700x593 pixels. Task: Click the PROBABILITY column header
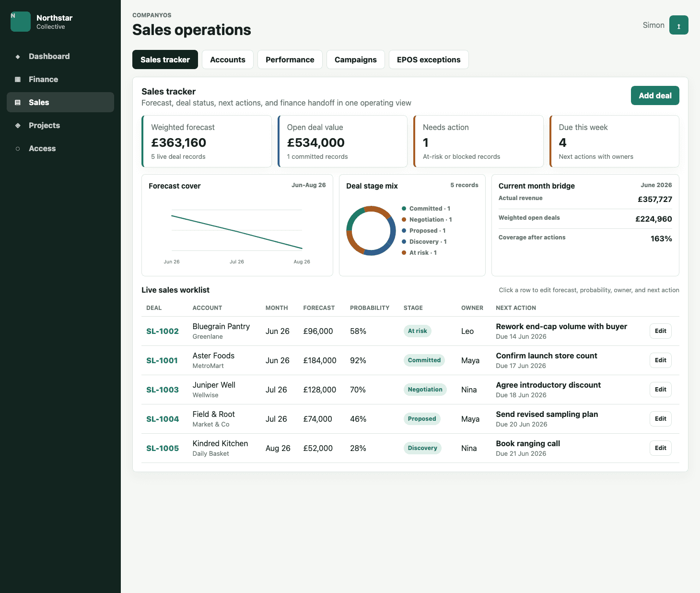[370, 308]
